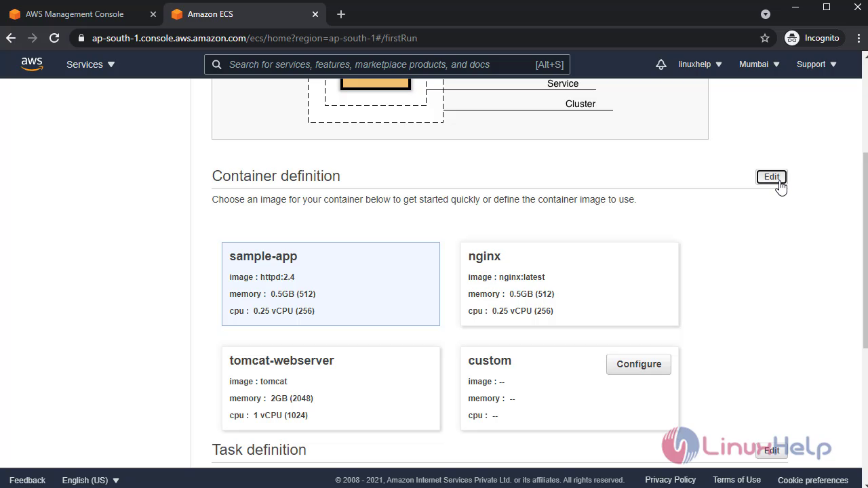Click Configure on the custom container card
The width and height of the screenshot is (868, 488).
pyautogui.click(x=639, y=364)
